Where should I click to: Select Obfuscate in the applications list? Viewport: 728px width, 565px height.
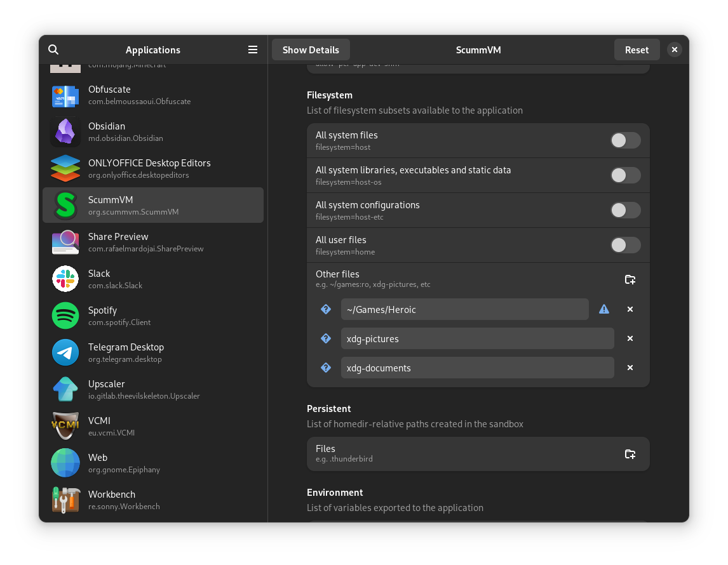click(x=152, y=95)
